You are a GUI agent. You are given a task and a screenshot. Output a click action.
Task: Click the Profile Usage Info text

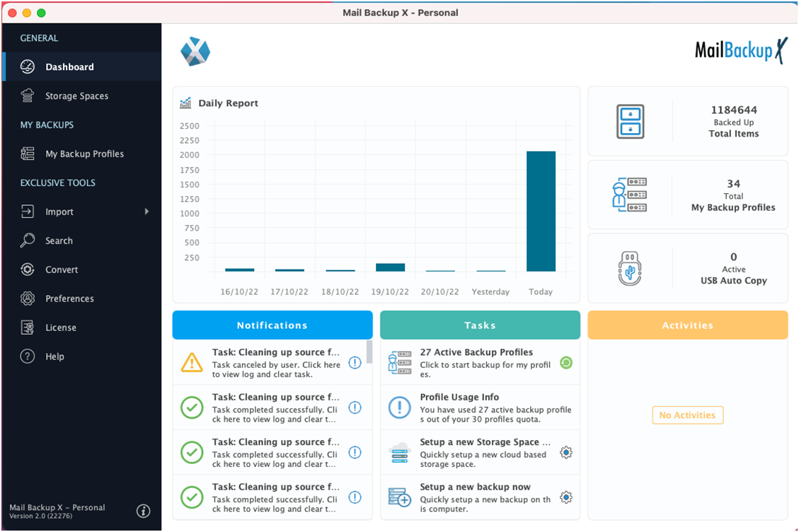click(x=459, y=397)
